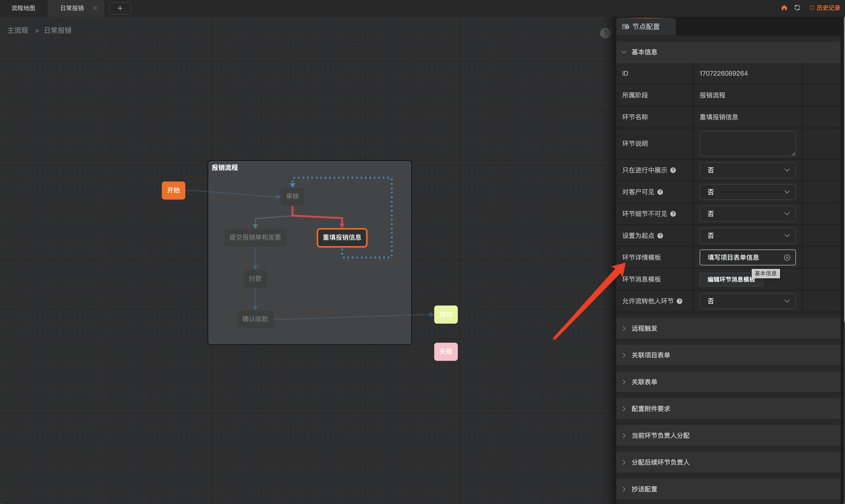Switch to 流程地图 tab
Screen dimensions: 845x504
(x=23, y=8)
